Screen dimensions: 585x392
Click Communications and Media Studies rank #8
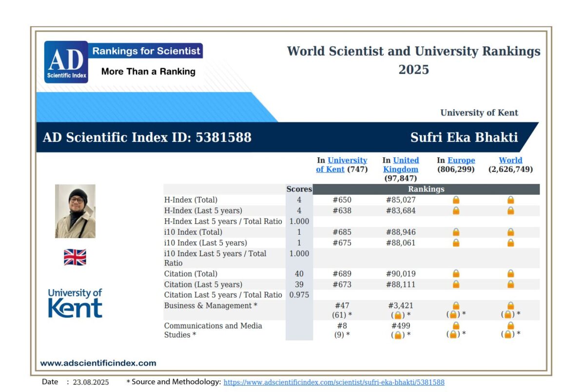tap(342, 326)
